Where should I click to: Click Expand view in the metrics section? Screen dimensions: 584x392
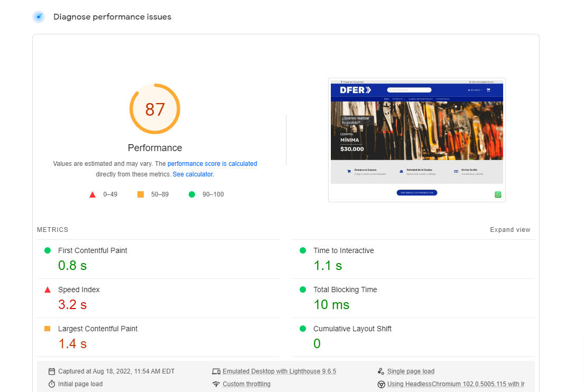pos(510,230)
